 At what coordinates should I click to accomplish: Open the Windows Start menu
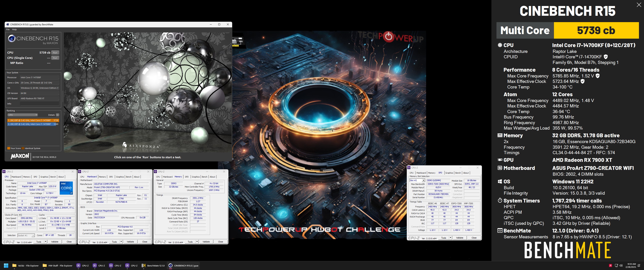coord(6,265)
